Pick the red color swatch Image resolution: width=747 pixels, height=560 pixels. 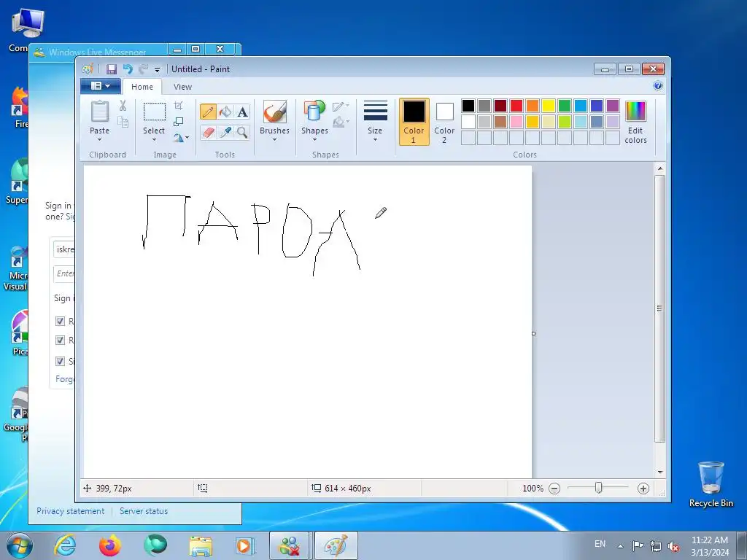click(x=516, y=106)
